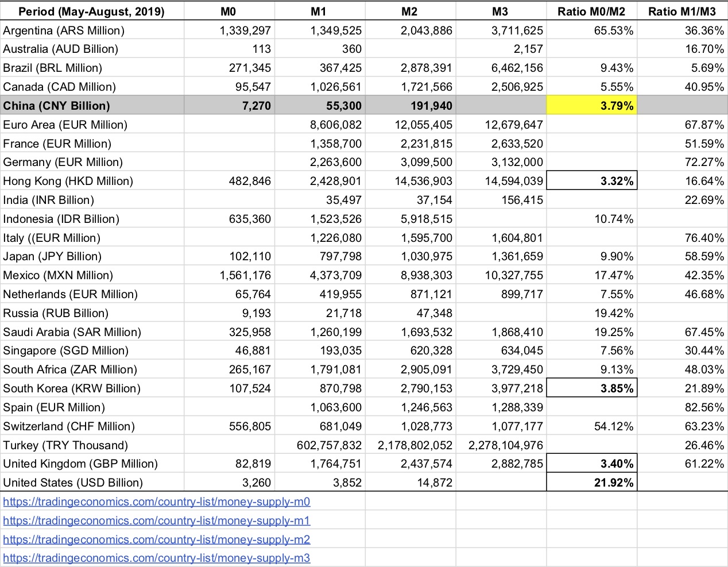This screenshot has width=728, height=567.
Task: Select South Korea's boxed 3.85% cell
Action: tap(591, 388)
